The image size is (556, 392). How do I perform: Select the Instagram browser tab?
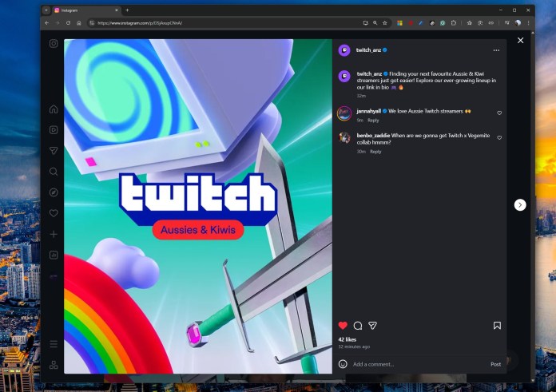[x=86, y=10]
